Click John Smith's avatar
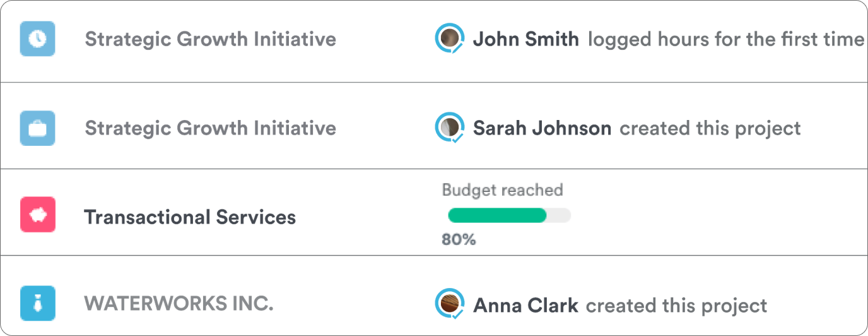Viewport: 868px width, 336px height. tap(450, 39)
